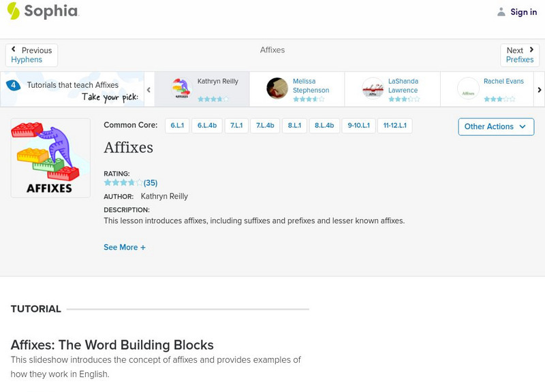The height and width of the screenshot is (392, 545).
Task: Select Melissa Stephenson's tutorial avatar
Action: [277, 88]
